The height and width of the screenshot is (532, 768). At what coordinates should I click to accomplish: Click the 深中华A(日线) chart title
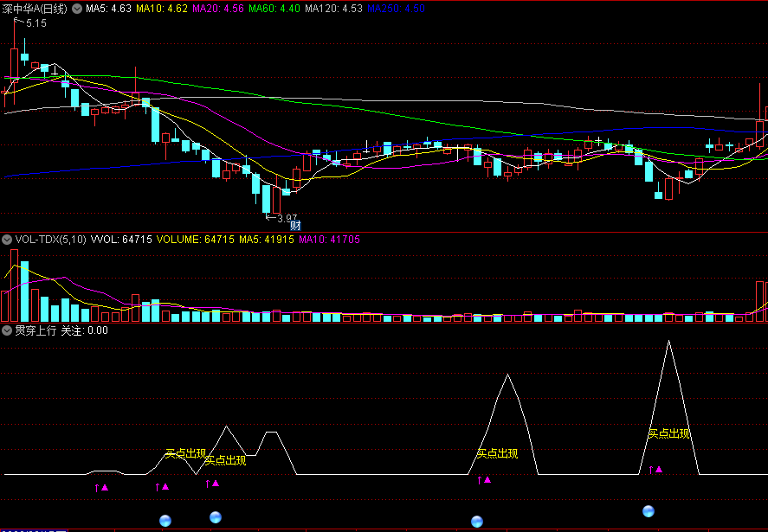[x=35, y=9]
